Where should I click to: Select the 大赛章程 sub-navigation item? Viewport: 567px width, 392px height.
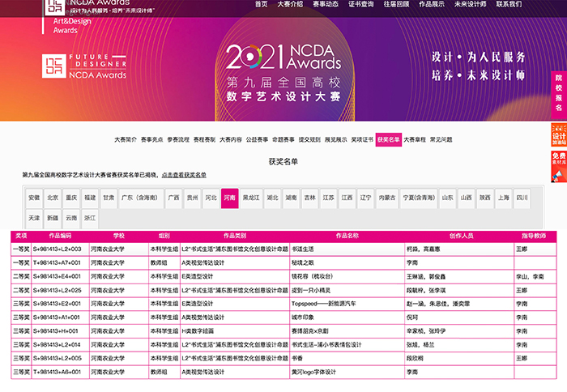[415, 139]
